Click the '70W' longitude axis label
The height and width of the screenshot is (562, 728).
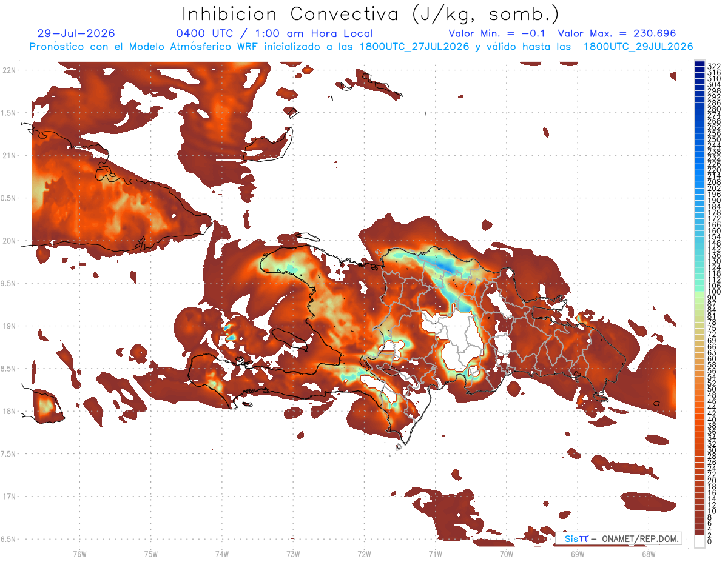coord(507,554)
